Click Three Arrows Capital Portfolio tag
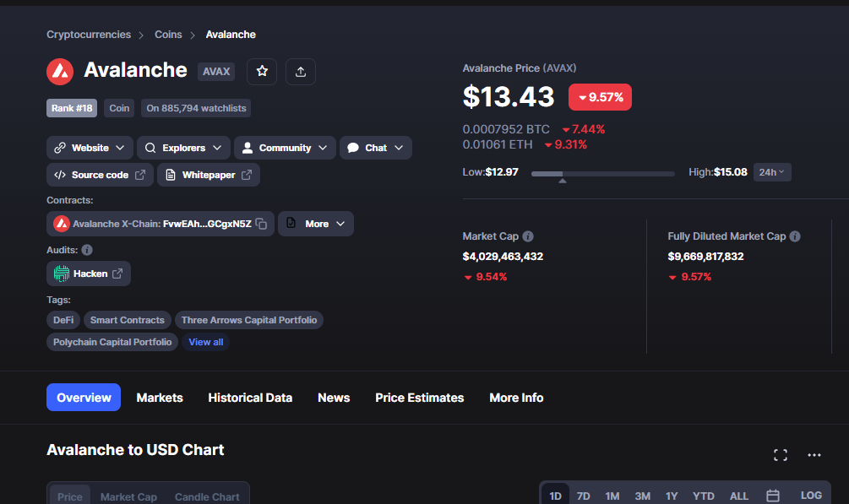Image resolution: width=849 pixels, height=504 pixels. point(249,320)
